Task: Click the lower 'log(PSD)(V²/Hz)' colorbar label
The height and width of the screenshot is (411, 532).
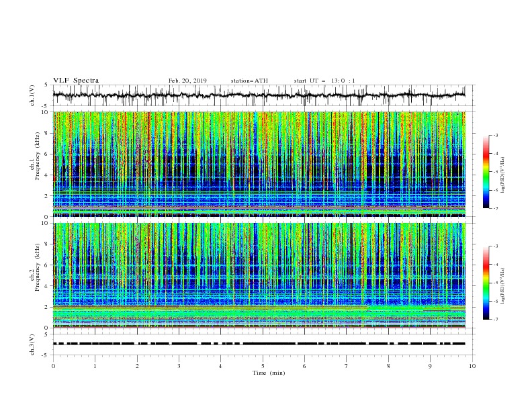Action: [x=503, y=286]
